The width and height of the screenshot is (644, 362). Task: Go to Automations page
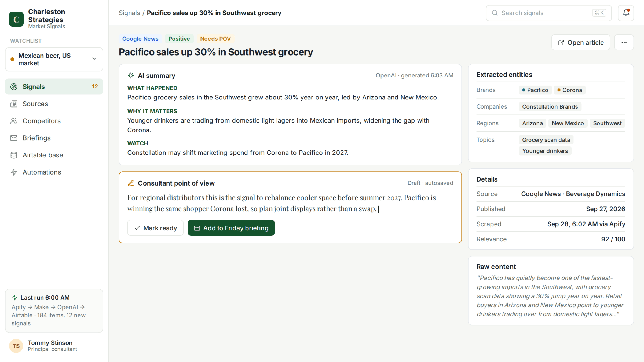click(54, 172)
